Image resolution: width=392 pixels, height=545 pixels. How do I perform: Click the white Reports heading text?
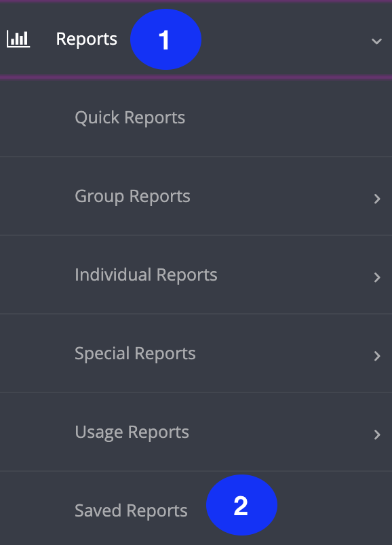coord(87,39)
